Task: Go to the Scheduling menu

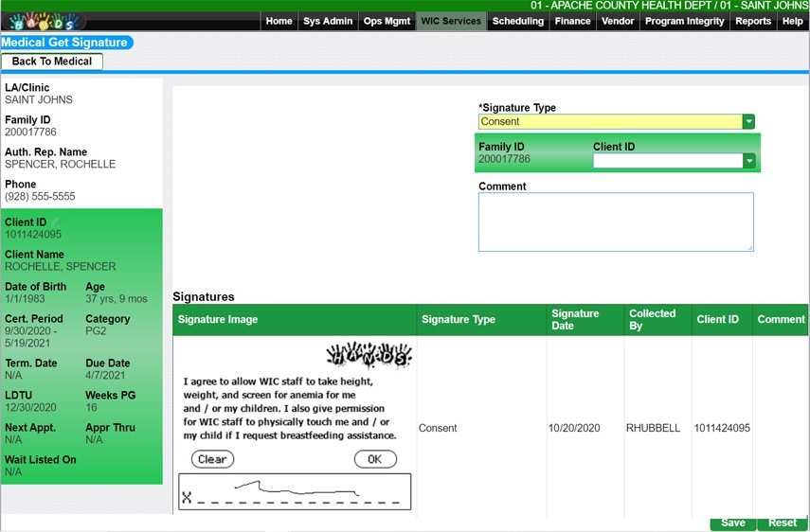Action: (518, 21)
